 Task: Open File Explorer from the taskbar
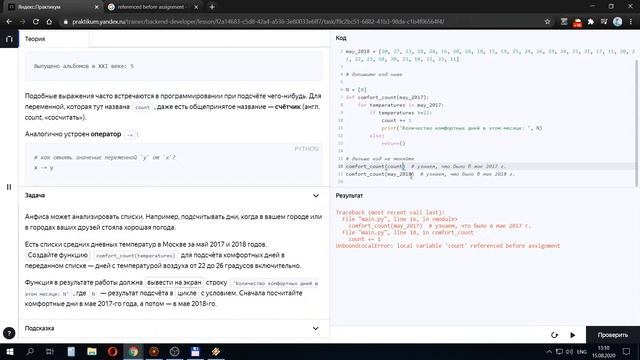[92, 351]
